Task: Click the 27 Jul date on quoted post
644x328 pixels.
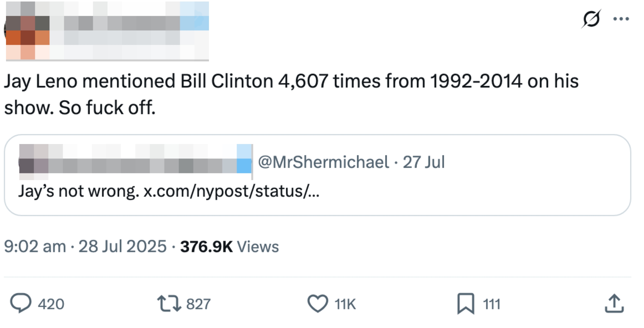Action: coord(424,162)
